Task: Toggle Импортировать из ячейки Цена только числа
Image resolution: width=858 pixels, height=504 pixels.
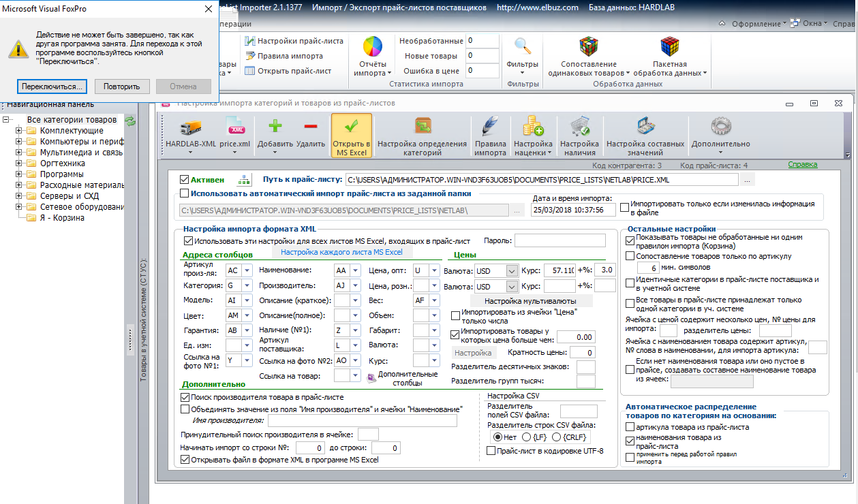Action: [x=456, y=316]
